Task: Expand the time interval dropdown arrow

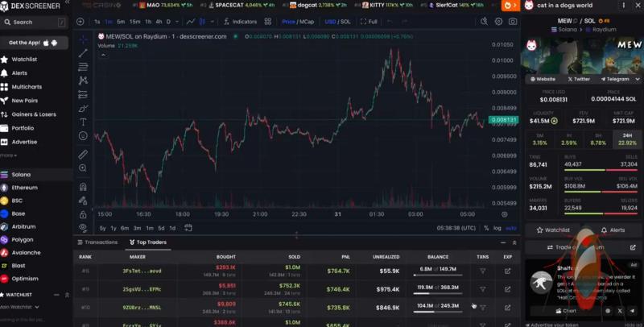Action: point(177,22)
